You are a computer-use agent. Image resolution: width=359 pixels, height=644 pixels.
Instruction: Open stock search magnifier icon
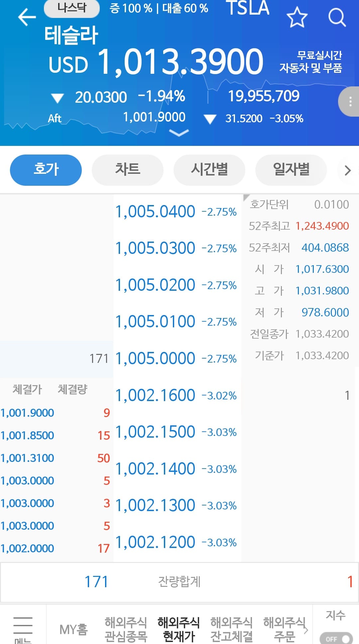point(337,17)
